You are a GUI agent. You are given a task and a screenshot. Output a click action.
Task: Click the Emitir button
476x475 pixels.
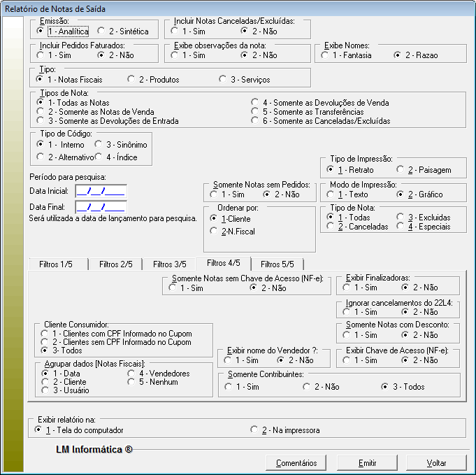click(x=367, y=462)
